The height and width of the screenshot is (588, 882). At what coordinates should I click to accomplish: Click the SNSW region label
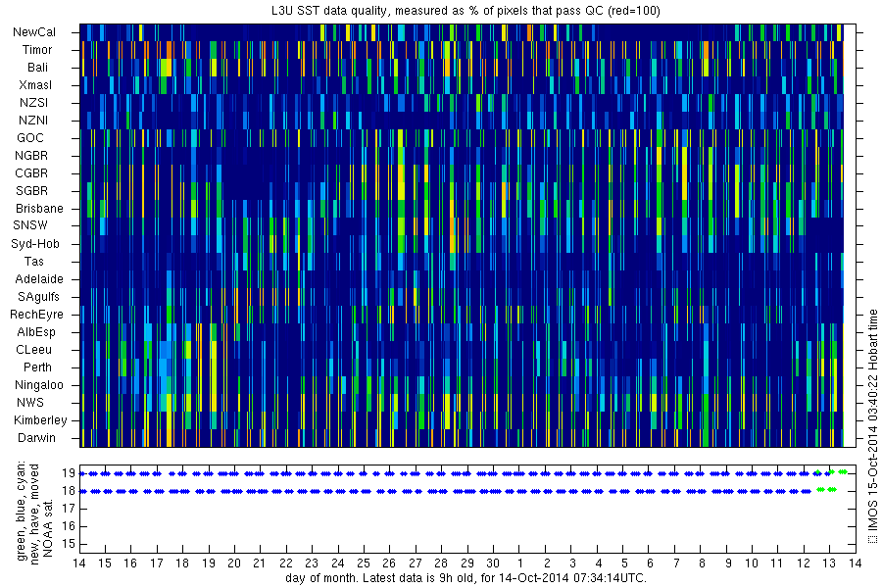click(x=30, y=225)
